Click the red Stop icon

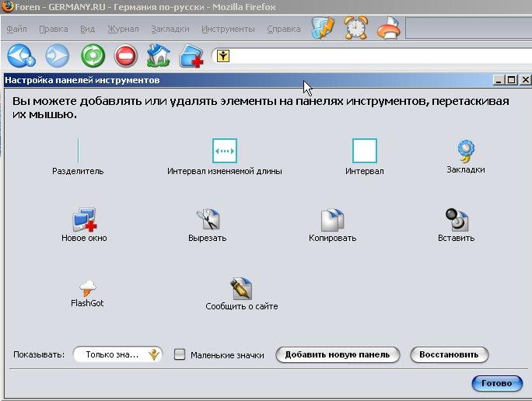126,56
